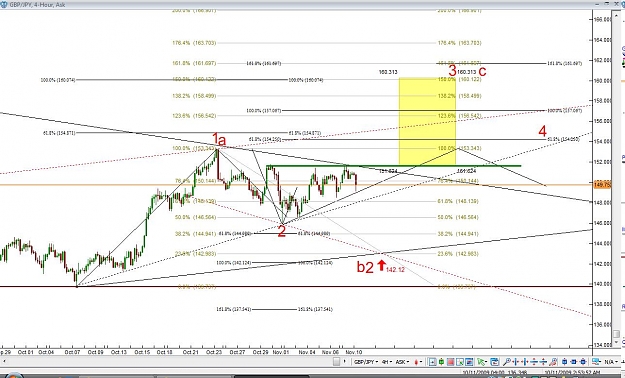The width and height of the screenshot is (625, 378).
Task: Click the right '50.0% (146.564)' Fibonacci label
Action: [458, 217]
